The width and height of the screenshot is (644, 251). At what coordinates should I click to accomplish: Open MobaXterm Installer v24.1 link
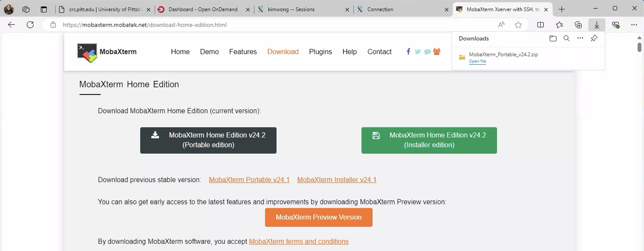(337, 180)
